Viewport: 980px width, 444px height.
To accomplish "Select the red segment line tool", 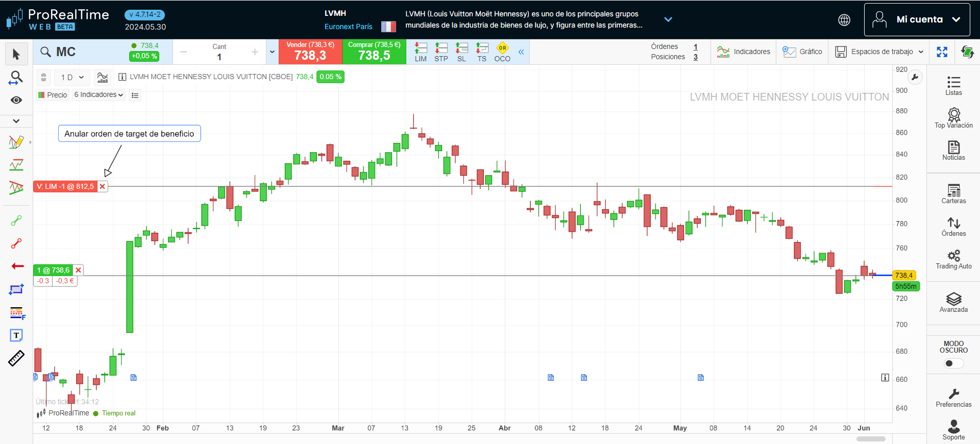I will pos(16,243).
